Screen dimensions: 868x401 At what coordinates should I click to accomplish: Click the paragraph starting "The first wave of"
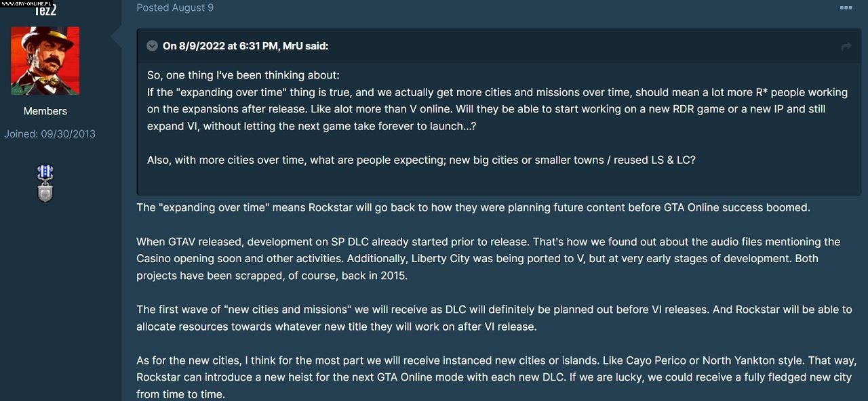[x=494, y=318]
